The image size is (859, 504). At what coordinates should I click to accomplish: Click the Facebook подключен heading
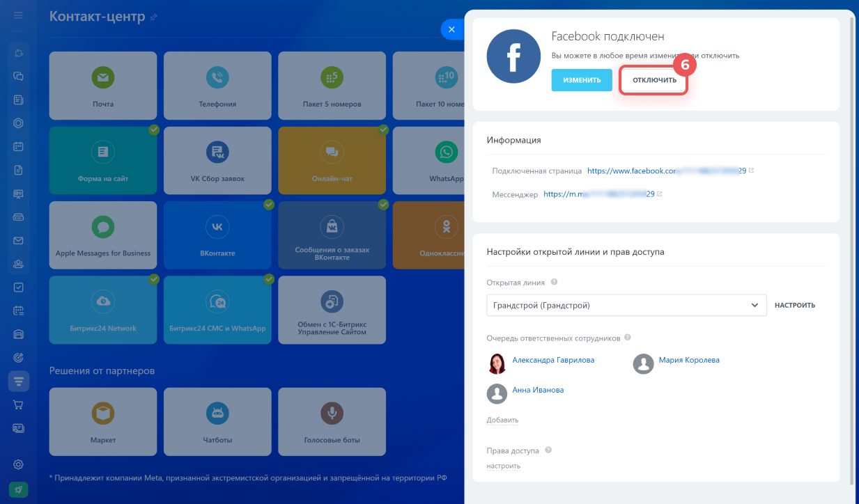point(608,37)
